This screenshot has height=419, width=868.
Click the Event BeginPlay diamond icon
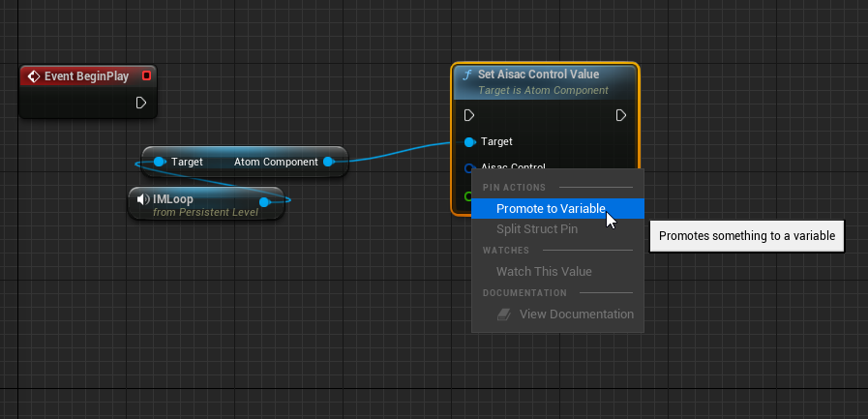34,76
